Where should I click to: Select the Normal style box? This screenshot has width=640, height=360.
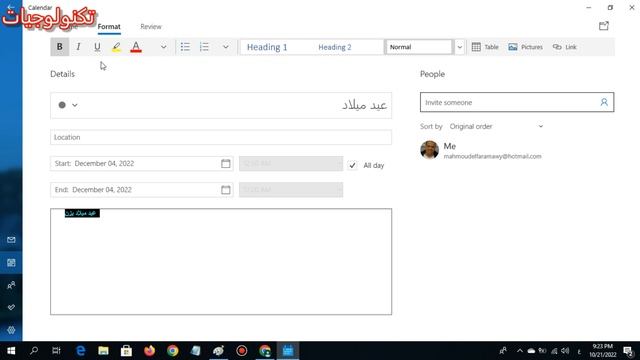pos(419,47)
